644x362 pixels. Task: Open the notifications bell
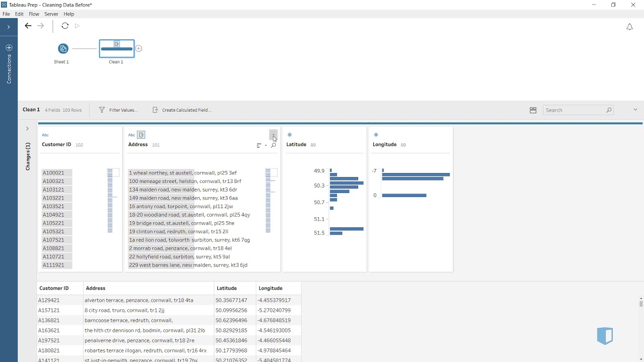(629, 27)
